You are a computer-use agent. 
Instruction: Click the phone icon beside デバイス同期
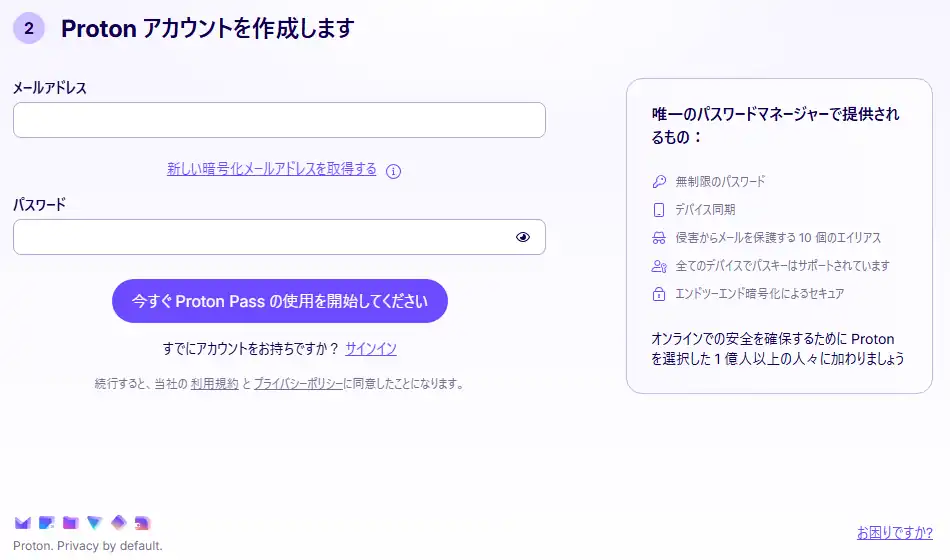[659, 210]
